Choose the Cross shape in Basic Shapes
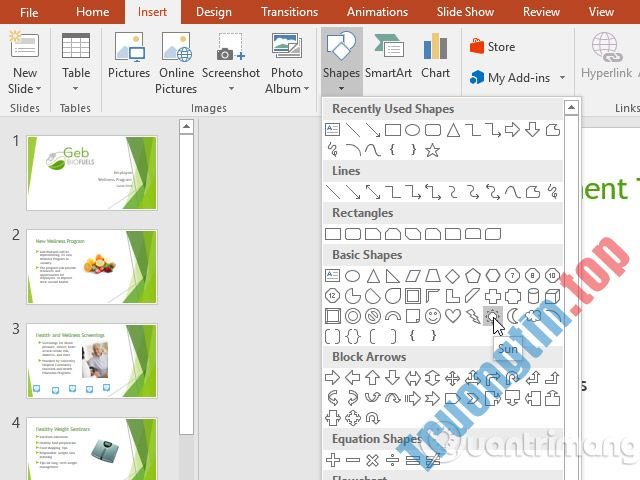Image resolution: width=640 pixels, height=480 pixels. pyautogui.click(x=493, y=296)
